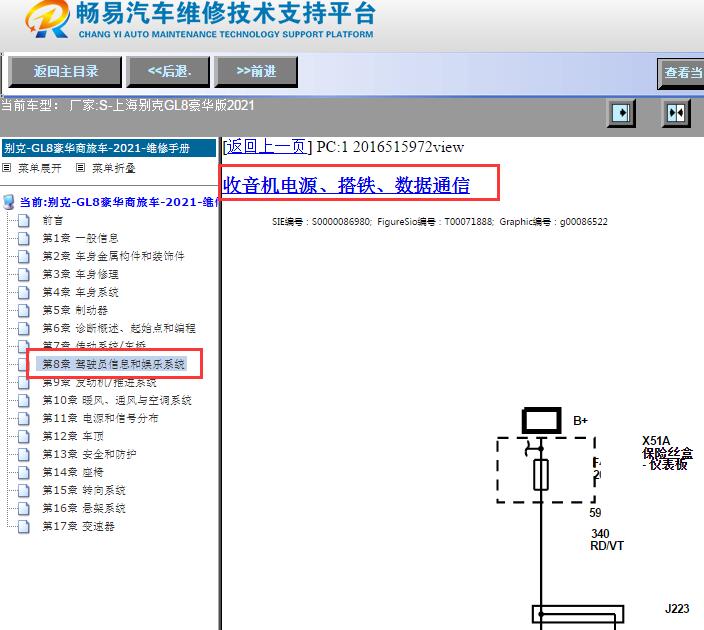Click the double-arrow panel icon in the gray bar
The image size is (704, 630).
pos(676,113)
